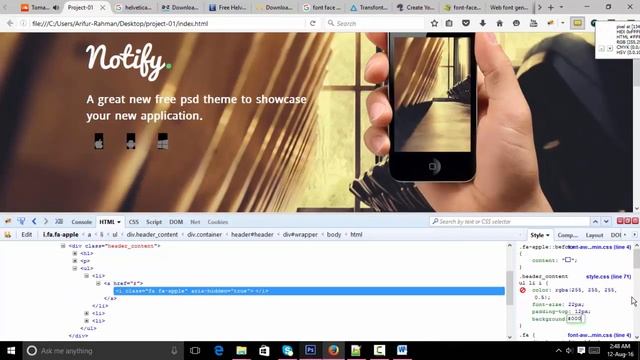Expand the h1 node
The image size is (640, 360).
pyautogui.click(x=75, y=253)
